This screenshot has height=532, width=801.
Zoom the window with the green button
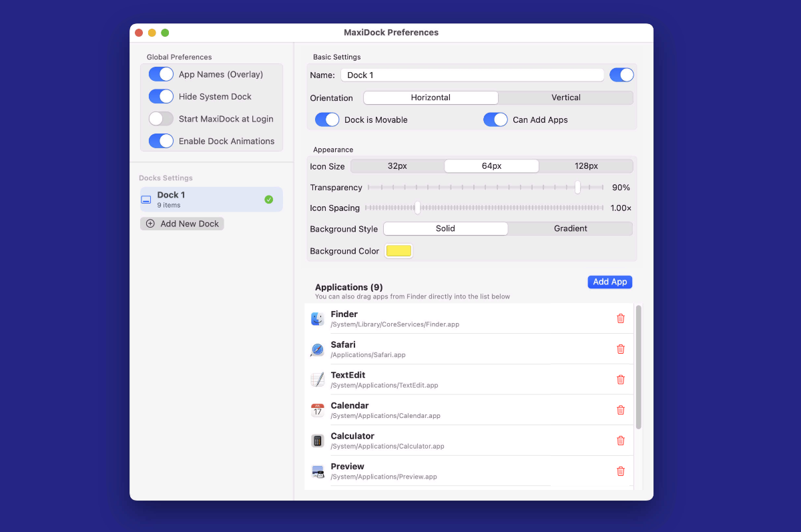point(165,33)
